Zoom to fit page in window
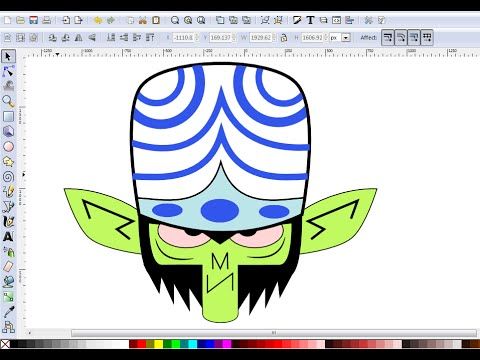Image resolution: width=480 pixels, height=360 pixels. 201,21
